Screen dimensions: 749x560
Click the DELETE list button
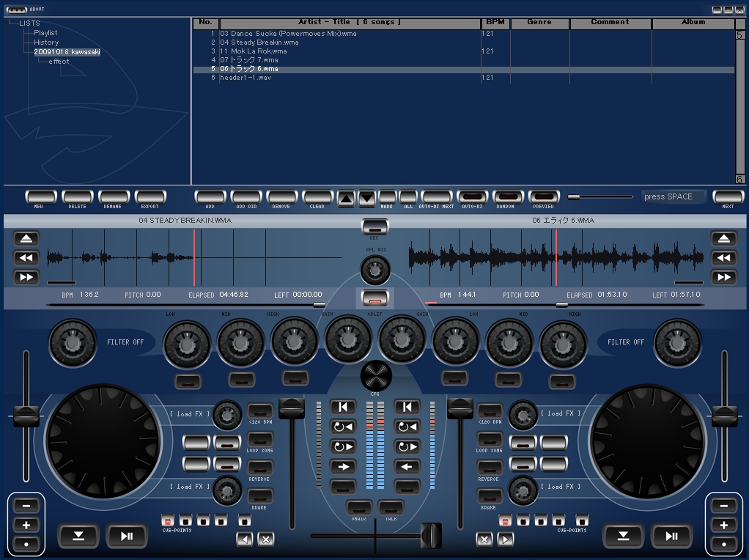pos(78,197)
